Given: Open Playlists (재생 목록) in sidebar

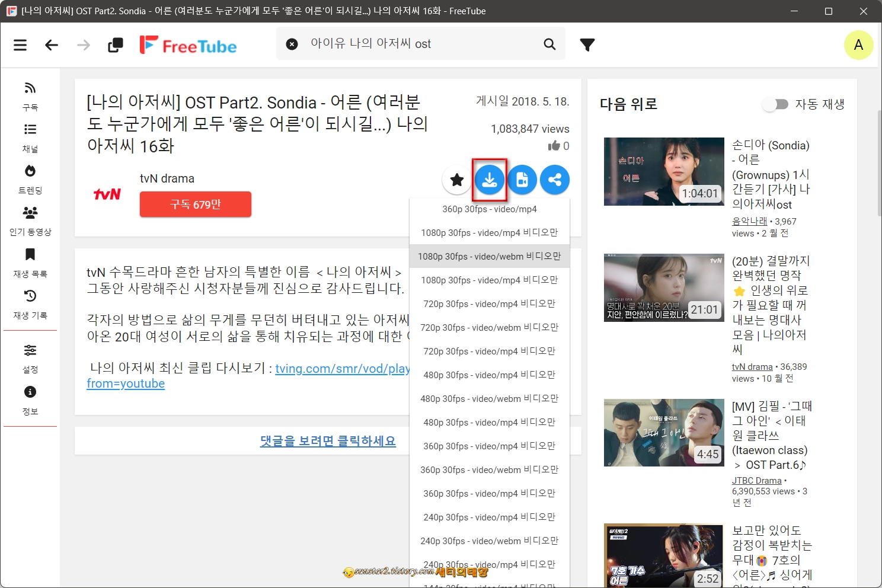Looking at the screenshot, I should 30,263.
